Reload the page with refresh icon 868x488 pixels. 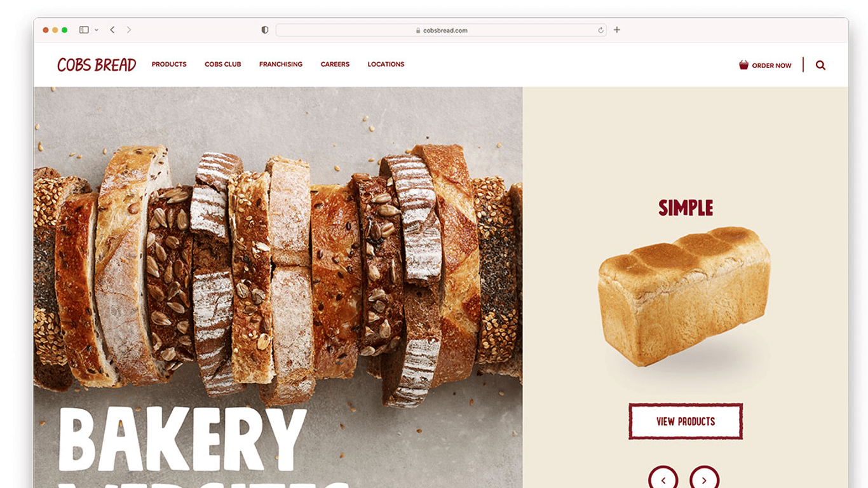click(600, 30)
